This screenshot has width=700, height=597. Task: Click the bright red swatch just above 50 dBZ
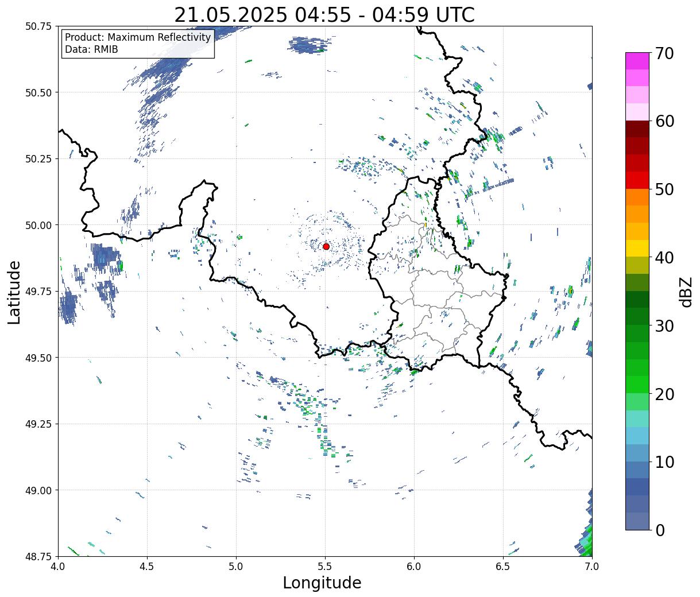[x=637, y=180]
